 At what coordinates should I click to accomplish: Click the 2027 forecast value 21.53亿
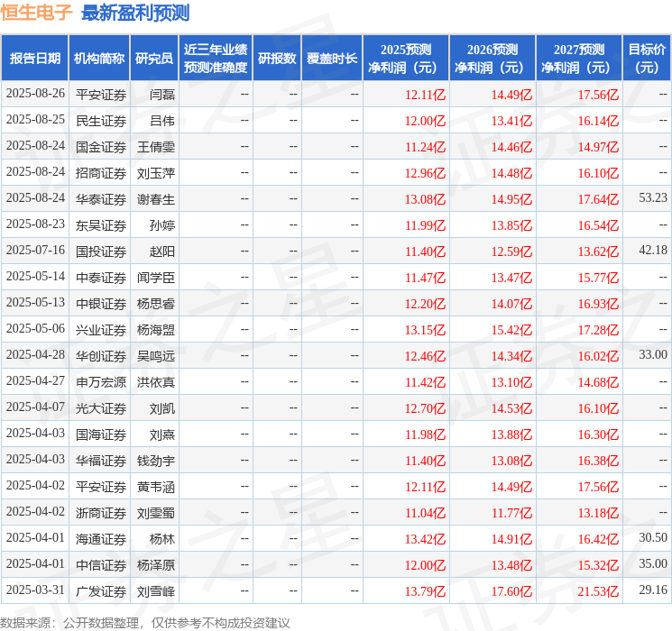(x=598, y=591)
